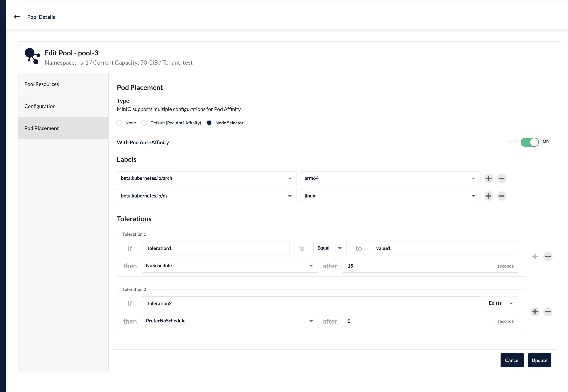This screenshot has width=568, height=392.
Task: Remove Toleration 1 with the minus icon
Action: click(548, 257)
